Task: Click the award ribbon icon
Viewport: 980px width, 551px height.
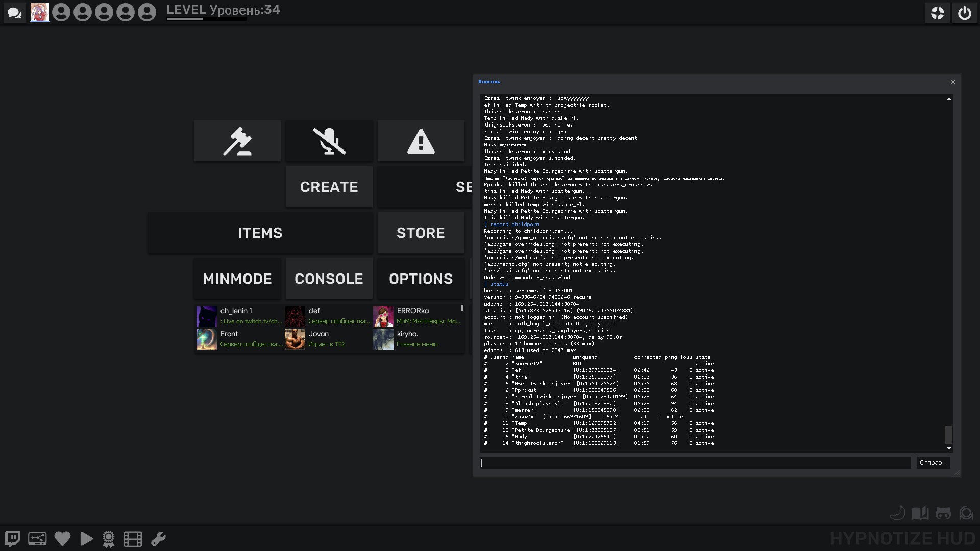Action: 108,539
